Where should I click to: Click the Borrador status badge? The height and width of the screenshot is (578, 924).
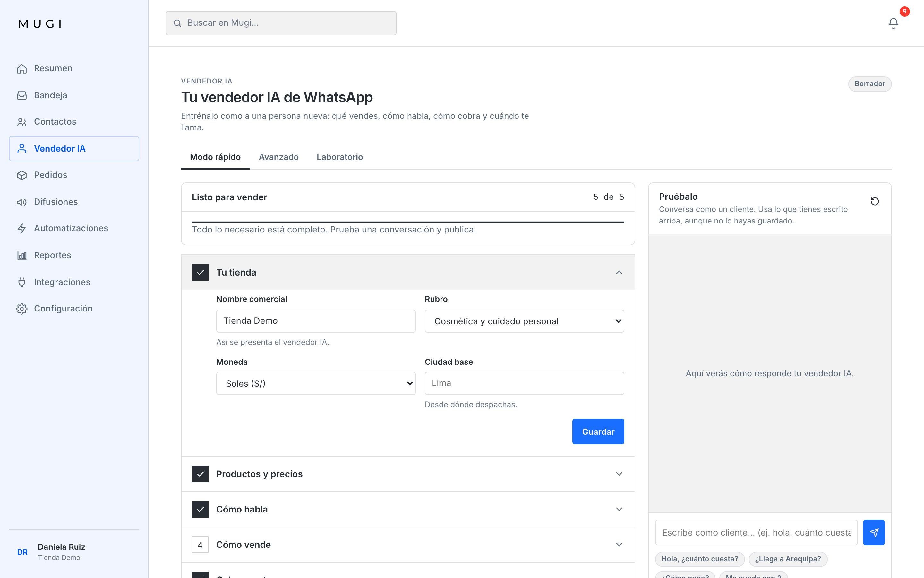[x=870, y=84]
